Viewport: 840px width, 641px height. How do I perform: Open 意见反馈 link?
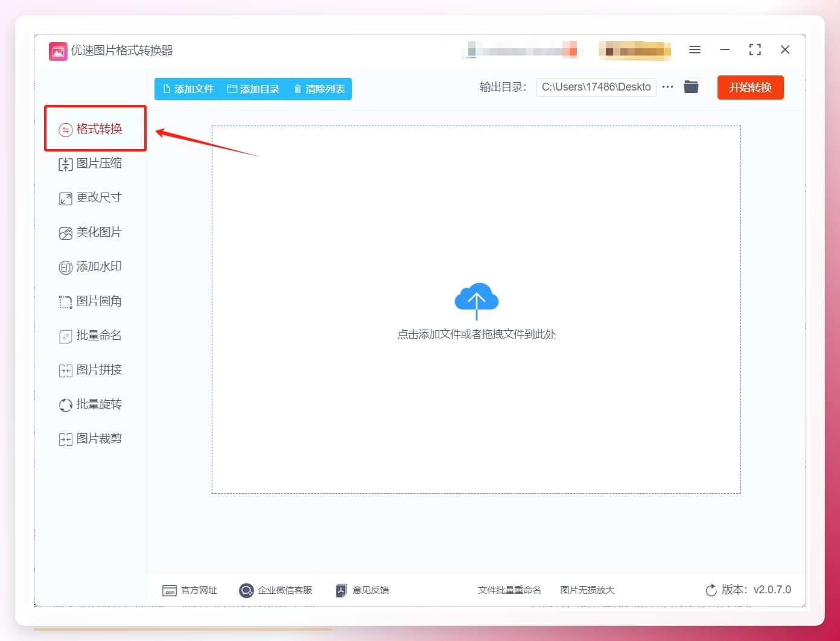pyautogui.click(x=362, y=590)
